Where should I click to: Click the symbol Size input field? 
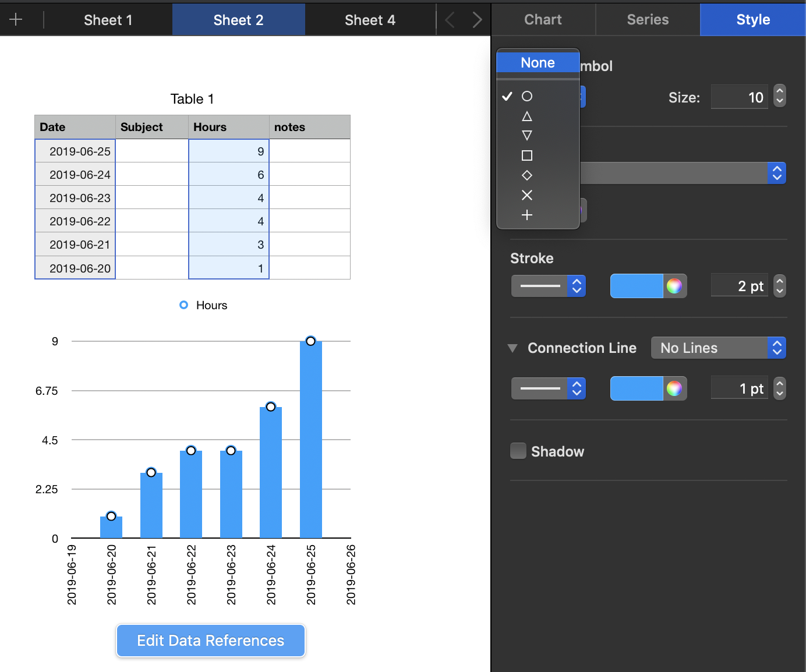(739, 97)
